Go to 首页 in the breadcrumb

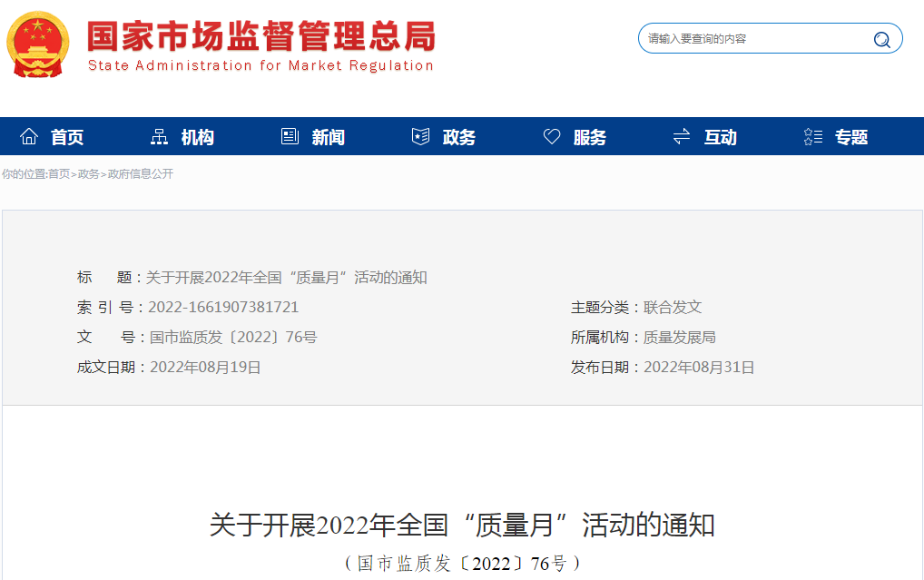[59, 174]
